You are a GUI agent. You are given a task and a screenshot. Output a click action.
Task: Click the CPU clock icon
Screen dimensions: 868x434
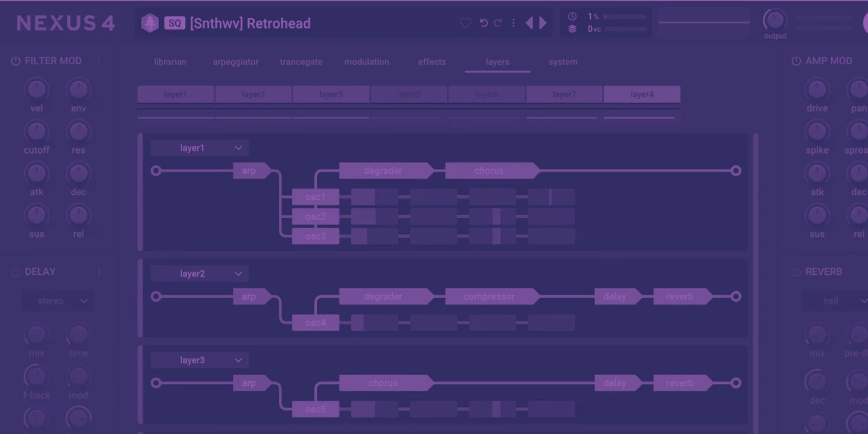[x=572, y=16]
